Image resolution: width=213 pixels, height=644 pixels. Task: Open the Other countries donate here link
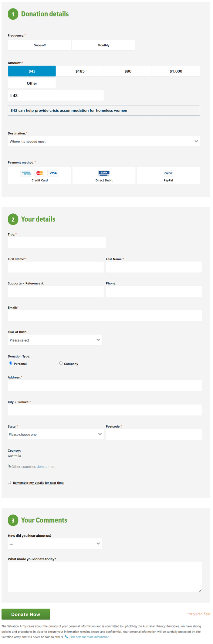(x=33, y=467)
